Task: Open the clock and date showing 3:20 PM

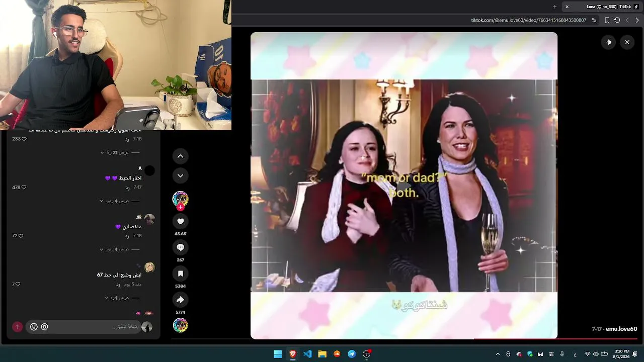Action: pyautogui.click(x=622, y=354)
